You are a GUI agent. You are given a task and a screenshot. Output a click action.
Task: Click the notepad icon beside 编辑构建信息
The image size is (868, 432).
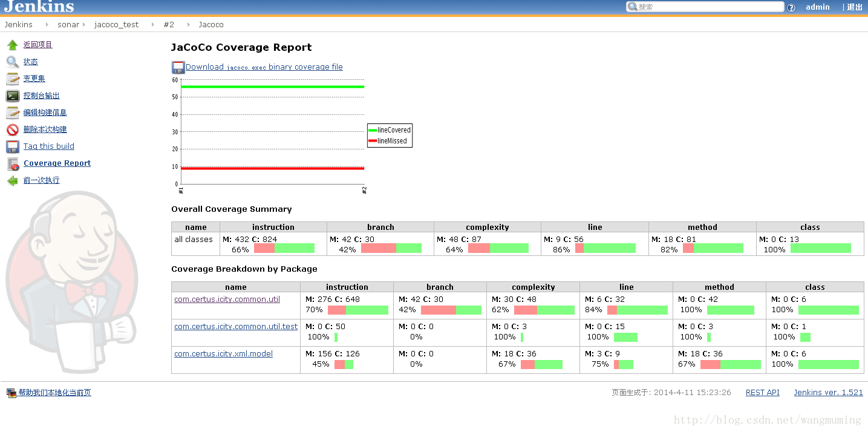(x=13, y=113)
